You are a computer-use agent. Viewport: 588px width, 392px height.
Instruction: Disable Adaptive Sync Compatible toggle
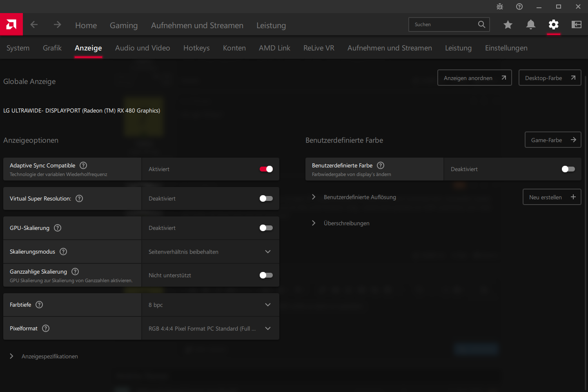(x=266, y=169)
